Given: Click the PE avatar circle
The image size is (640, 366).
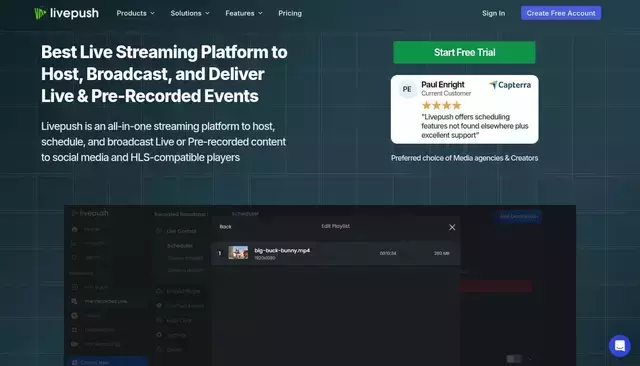Looking at the screenshot, I should pyautogui.click(x=407, y=89).
